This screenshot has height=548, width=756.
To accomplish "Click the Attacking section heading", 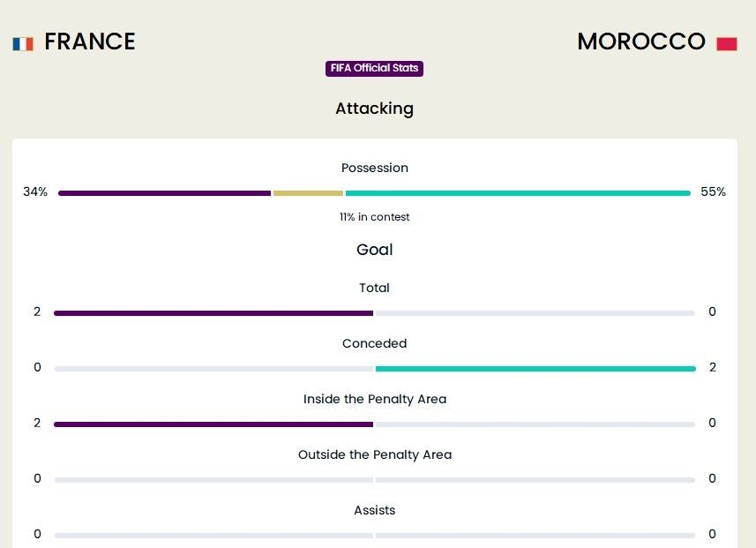I will point(374,109).
